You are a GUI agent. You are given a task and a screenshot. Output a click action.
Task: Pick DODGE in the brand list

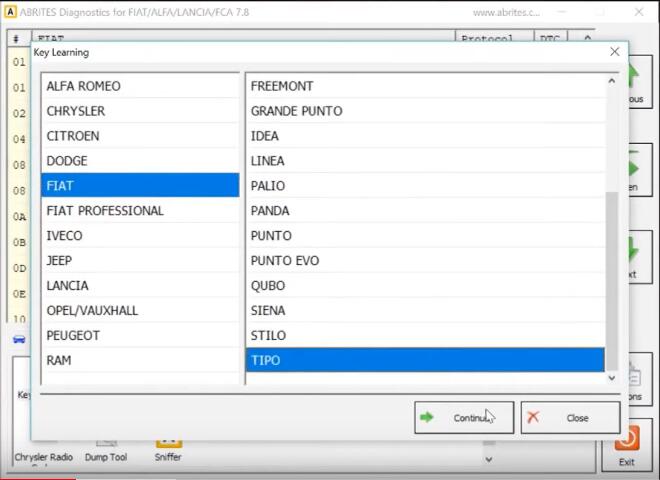[x=140, y=160]
